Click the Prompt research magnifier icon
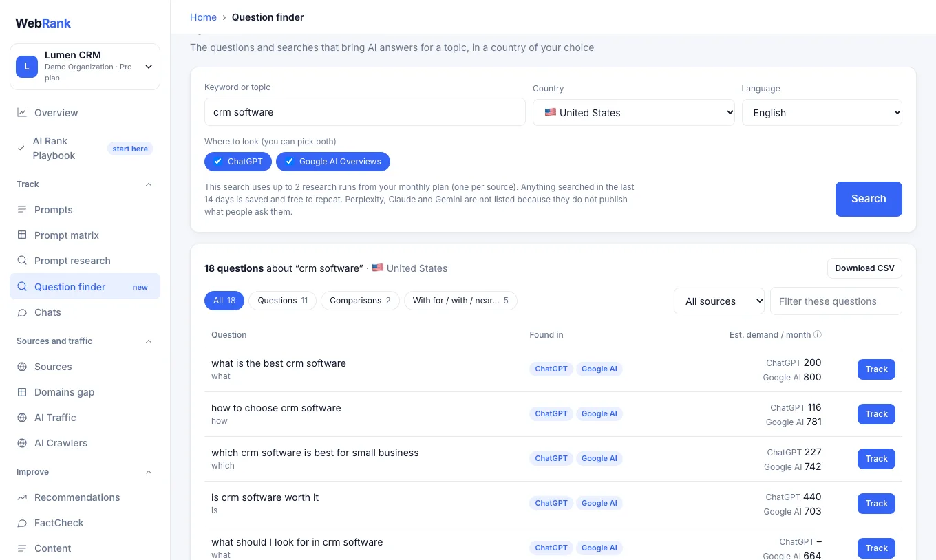Viewport: 936px width, 560px height. 22,261
